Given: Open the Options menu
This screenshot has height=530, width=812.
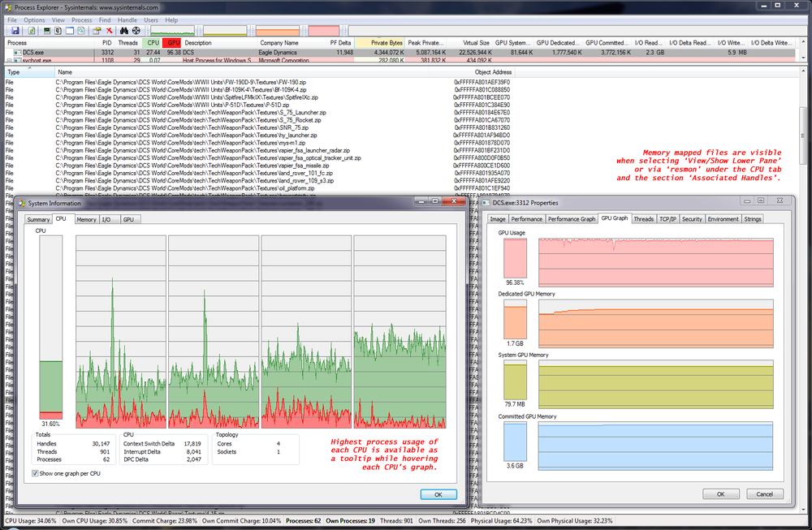Looking at the screenshot, I should point(34,19).
